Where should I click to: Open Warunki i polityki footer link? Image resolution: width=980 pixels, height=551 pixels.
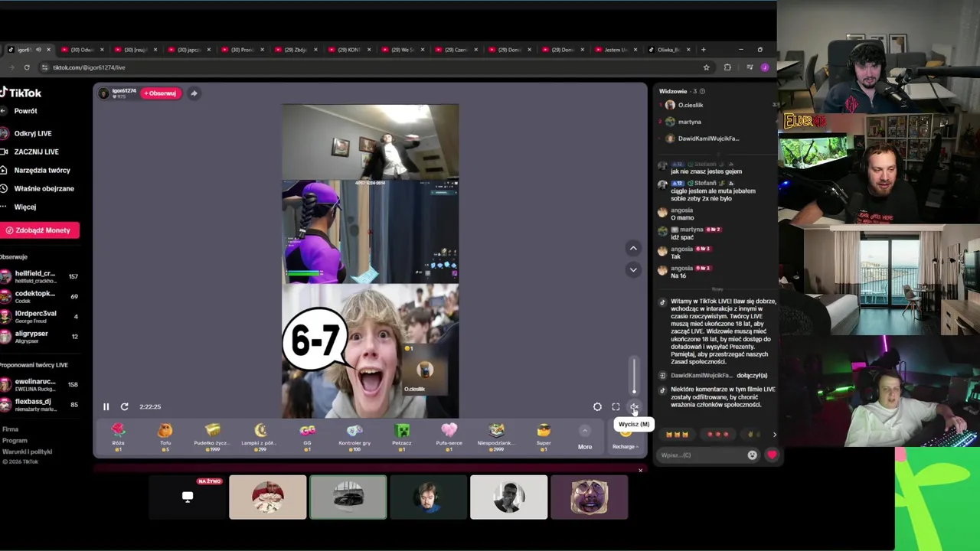[x=27, y=452]
